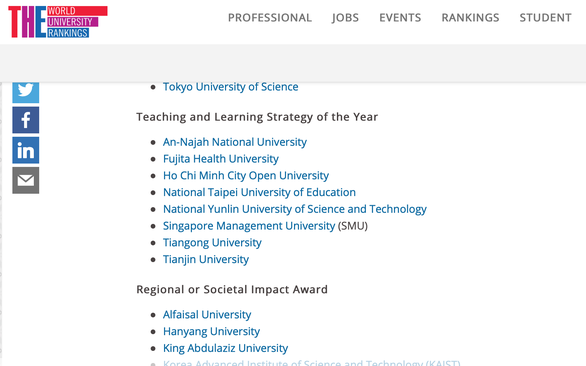Open the National Taipei University of Education link
This screenshot has height=366, width=586.
[259, 192]
